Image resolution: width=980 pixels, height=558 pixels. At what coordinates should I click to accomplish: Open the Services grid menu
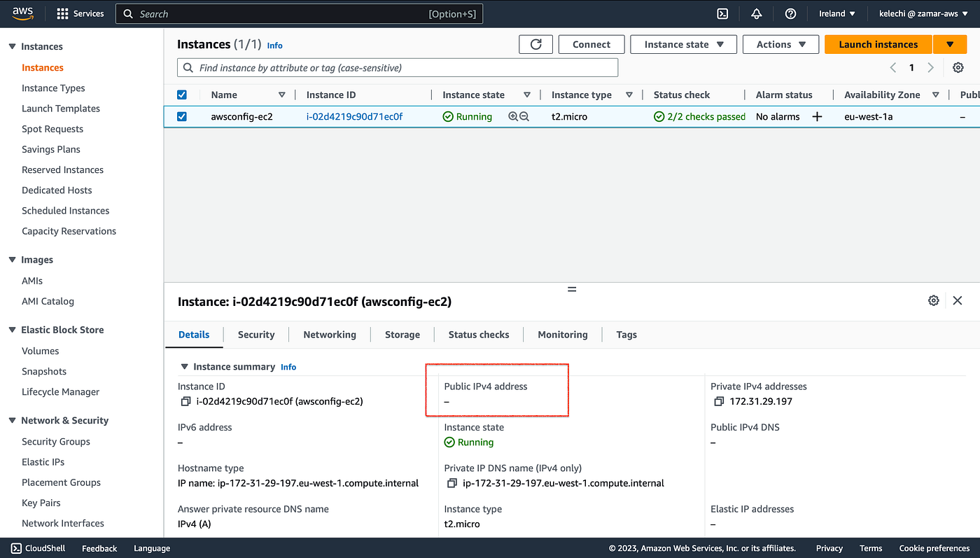pyautogui.click(x=80, y=14)
